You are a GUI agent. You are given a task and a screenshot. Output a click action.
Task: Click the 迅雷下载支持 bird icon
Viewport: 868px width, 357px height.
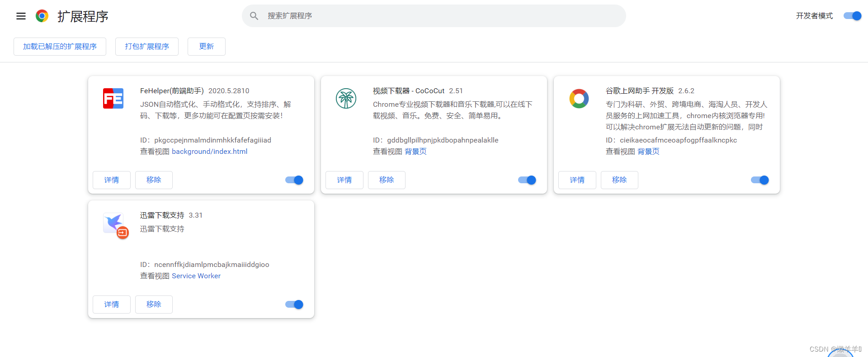114,224
